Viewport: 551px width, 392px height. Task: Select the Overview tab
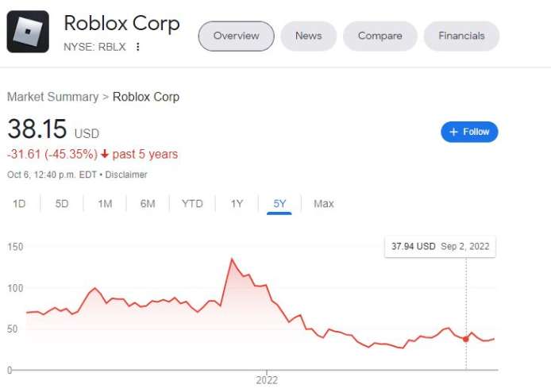point(236,36)
